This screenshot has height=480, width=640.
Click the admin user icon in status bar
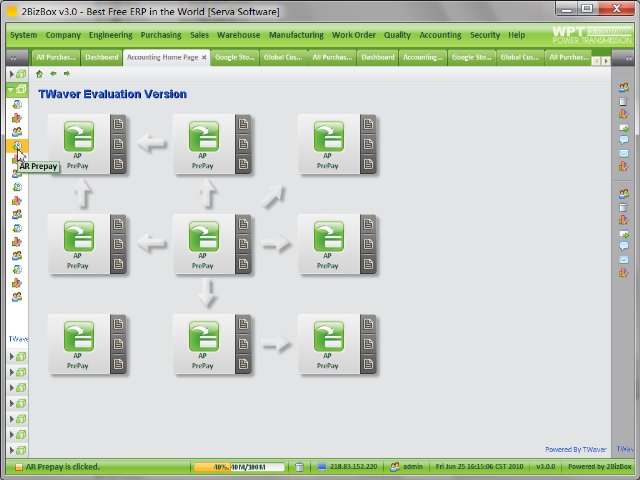(394, 467)
